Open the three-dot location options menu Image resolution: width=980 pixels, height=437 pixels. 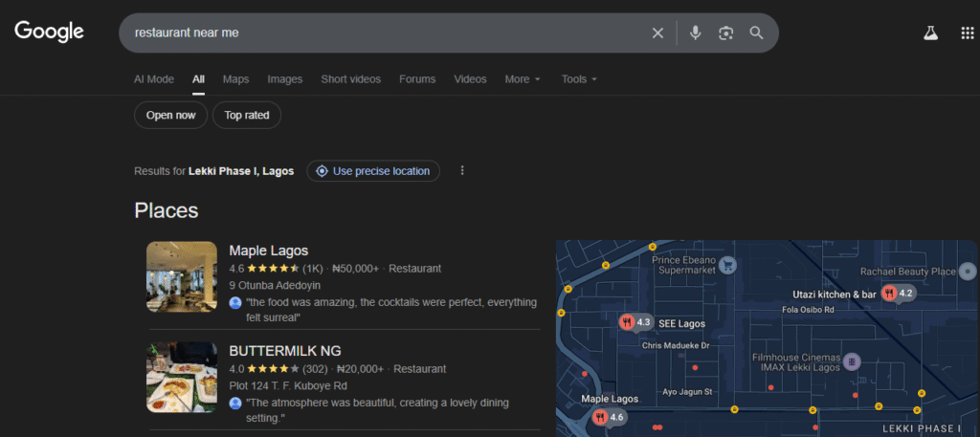coord(462,171)
